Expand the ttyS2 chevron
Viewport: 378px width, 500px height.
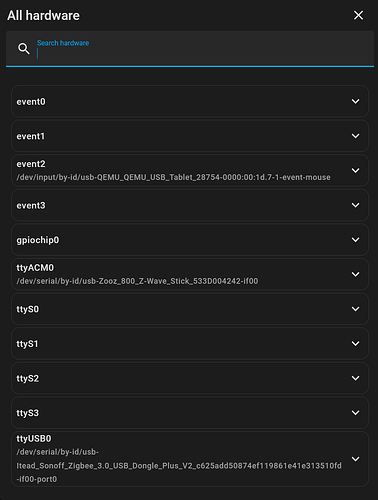point(356,378)
